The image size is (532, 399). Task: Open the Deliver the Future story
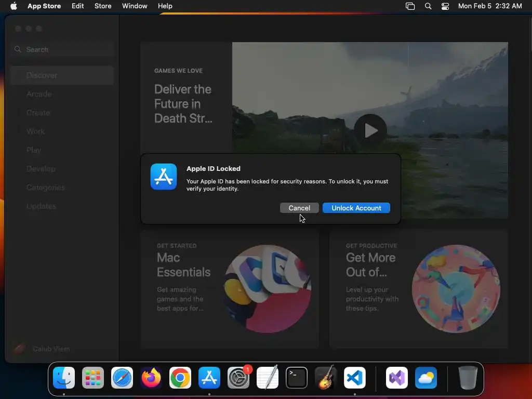183,104
